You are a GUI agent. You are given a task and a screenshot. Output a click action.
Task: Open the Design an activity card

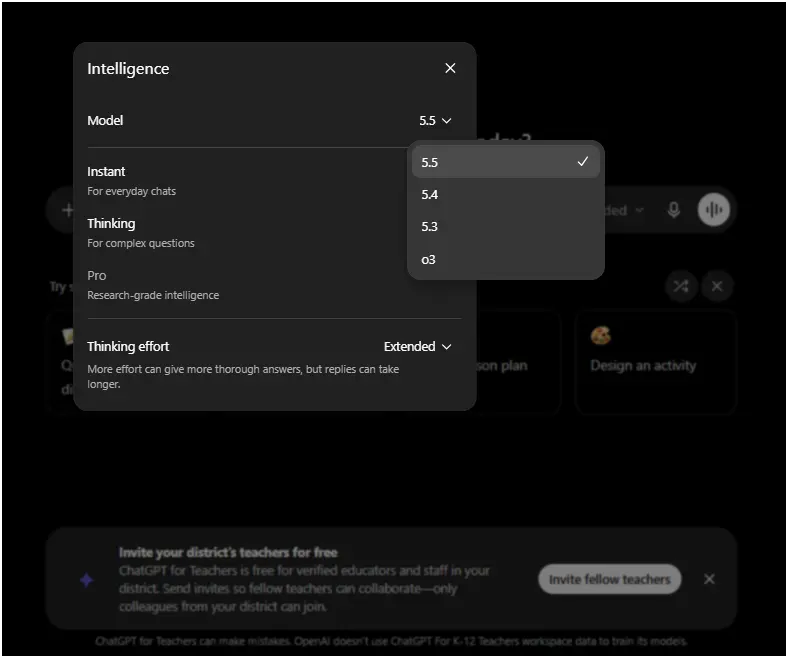(655, 363)
